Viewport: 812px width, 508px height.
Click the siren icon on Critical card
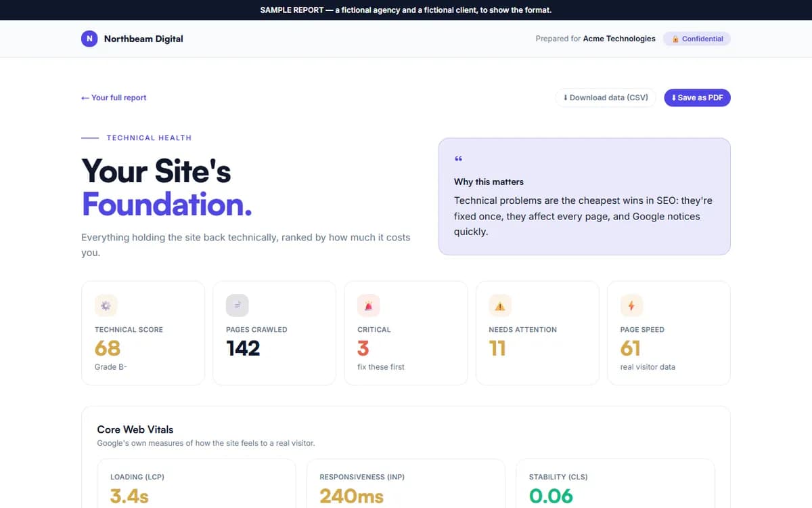[369, 305]
